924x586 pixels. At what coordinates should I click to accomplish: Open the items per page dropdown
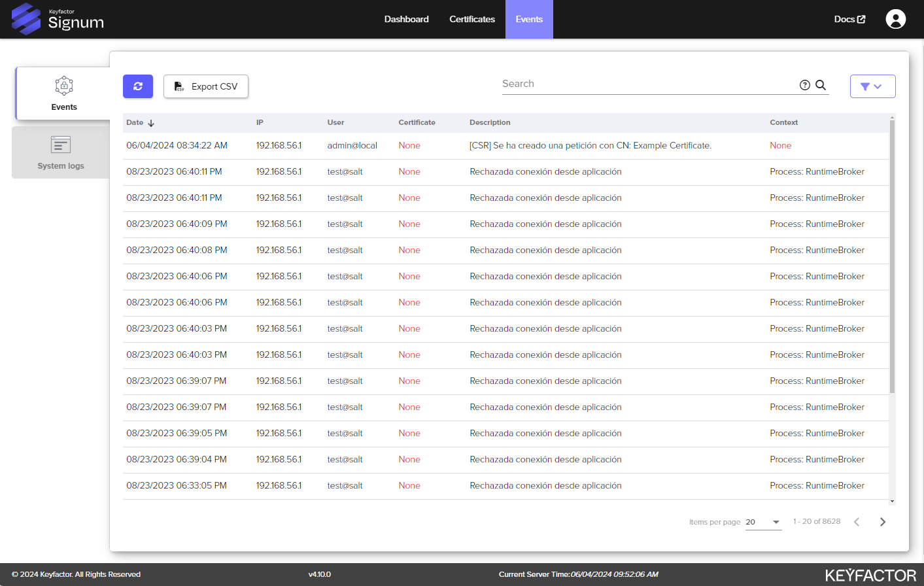tap(763, 522)
